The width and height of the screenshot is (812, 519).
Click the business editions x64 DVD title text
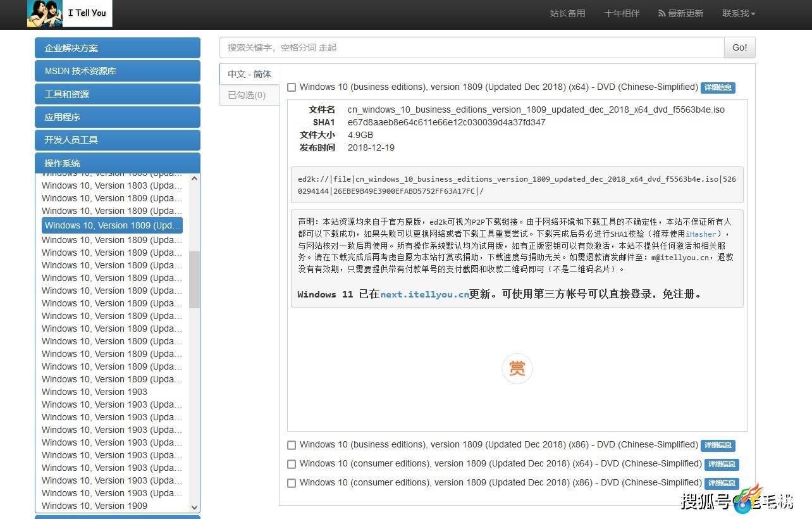pos(499,87)
